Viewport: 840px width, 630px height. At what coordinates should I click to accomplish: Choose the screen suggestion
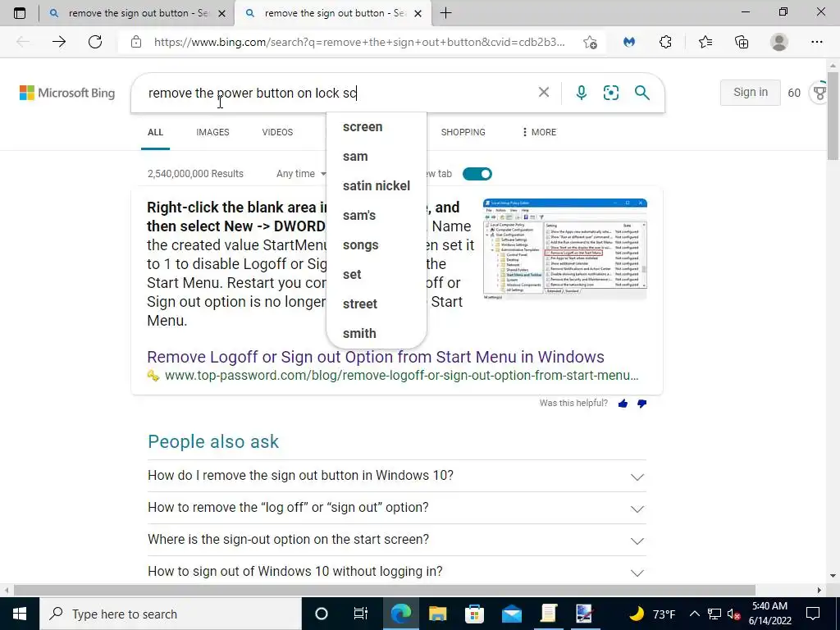click(x=376, y=127)
